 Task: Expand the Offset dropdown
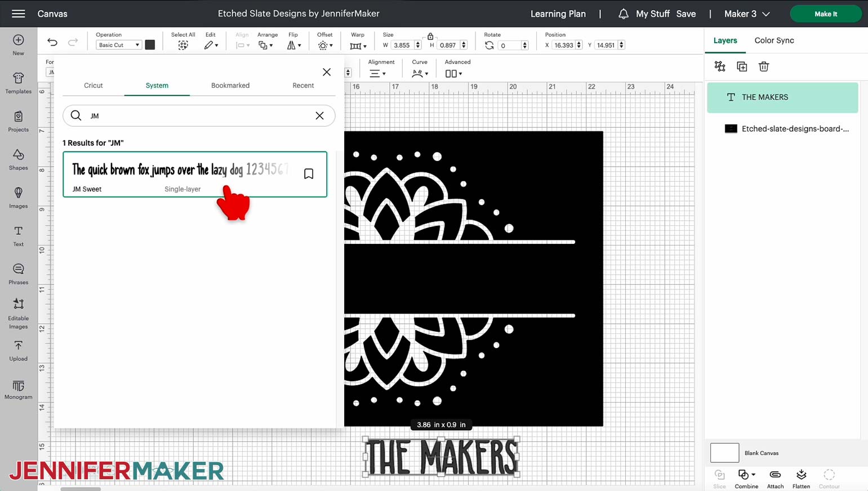click(325, 45)
